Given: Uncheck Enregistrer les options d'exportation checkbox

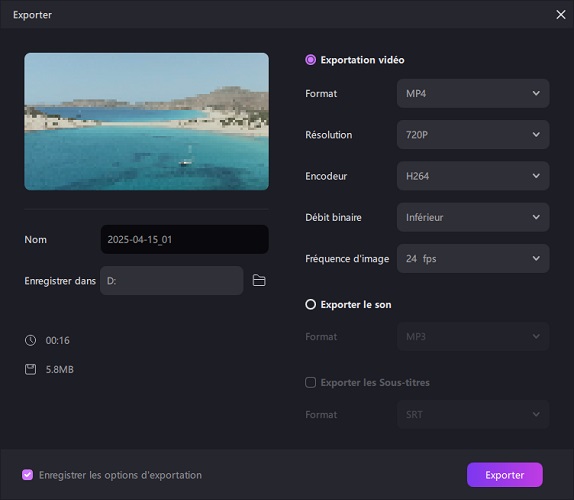Looking at the screenshot, I should click(27, 475).
